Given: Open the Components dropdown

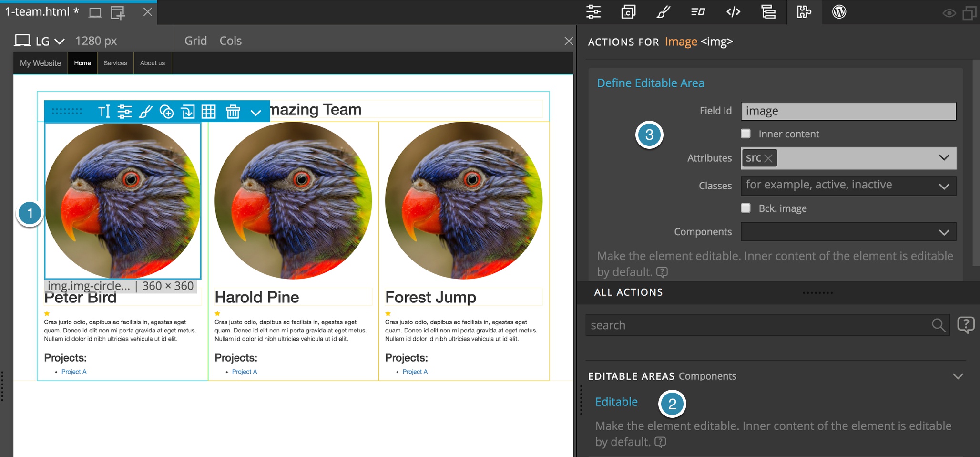Looking at the screenshot, I should coord(944,232).
